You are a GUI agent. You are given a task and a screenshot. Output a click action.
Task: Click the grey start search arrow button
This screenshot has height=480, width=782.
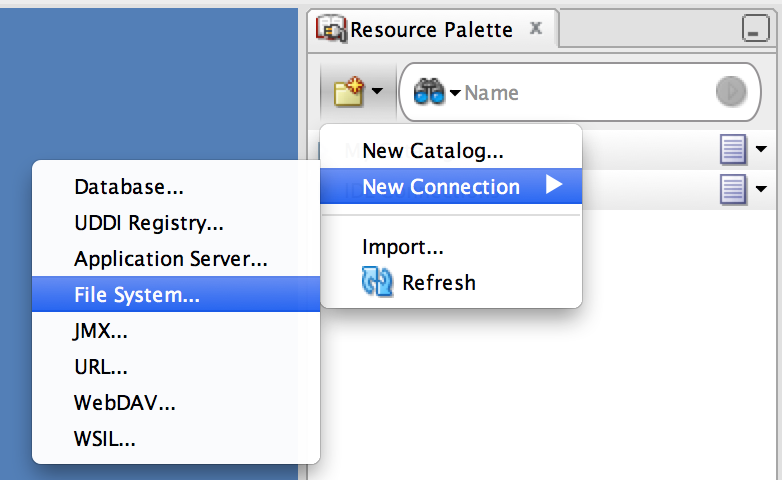coord(731,91)
